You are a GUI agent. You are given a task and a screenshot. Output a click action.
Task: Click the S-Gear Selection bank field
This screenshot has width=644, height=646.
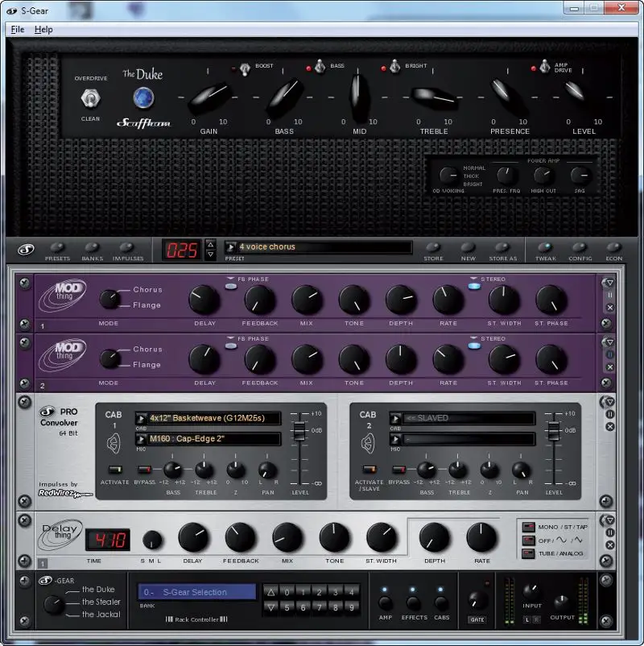click(x=196, y=592)
